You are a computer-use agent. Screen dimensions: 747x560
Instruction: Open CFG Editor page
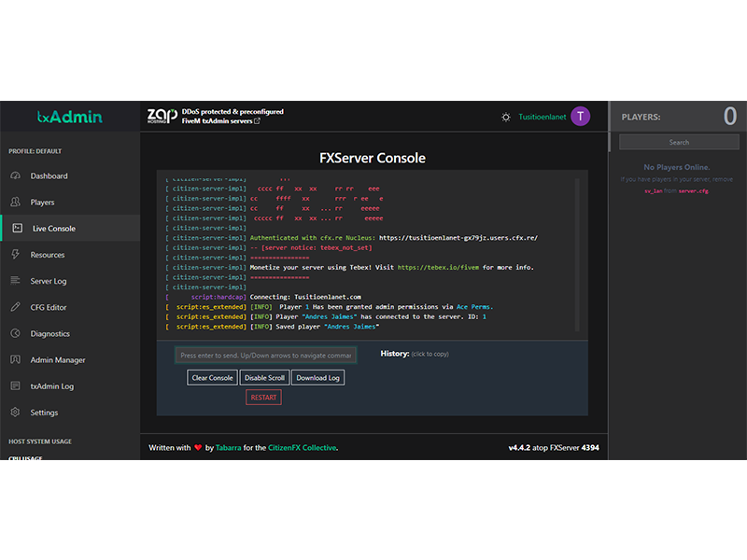coord(71,307)
